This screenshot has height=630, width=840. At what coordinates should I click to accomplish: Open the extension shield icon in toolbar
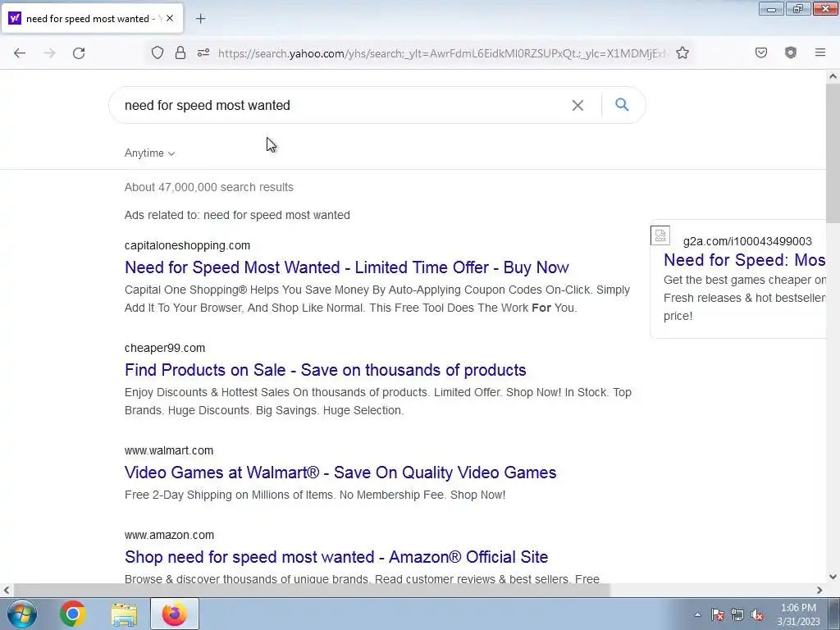790,52
